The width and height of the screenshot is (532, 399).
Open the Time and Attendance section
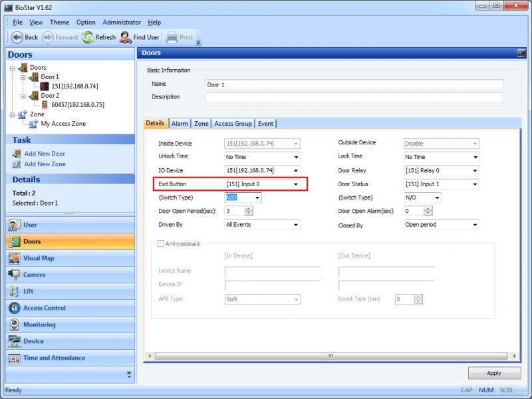[54, 358]
